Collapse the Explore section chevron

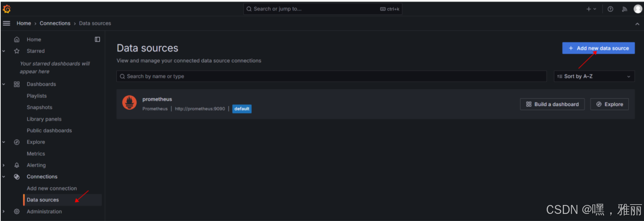coord(4,142)
